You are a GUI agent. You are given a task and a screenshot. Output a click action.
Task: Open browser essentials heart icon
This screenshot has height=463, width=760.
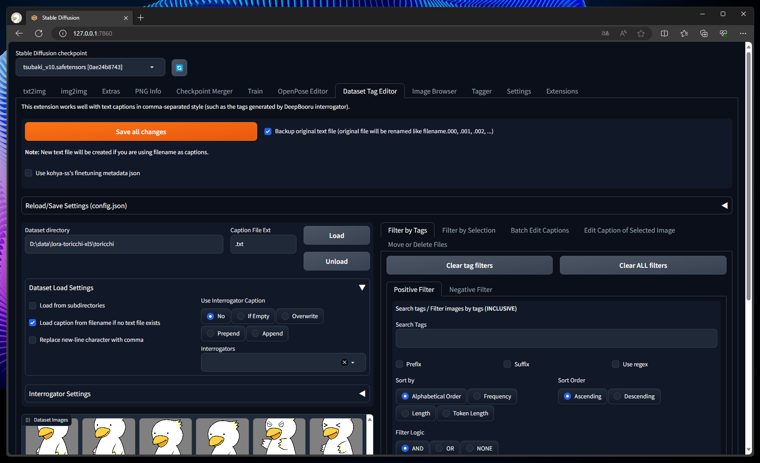point(723,33)
